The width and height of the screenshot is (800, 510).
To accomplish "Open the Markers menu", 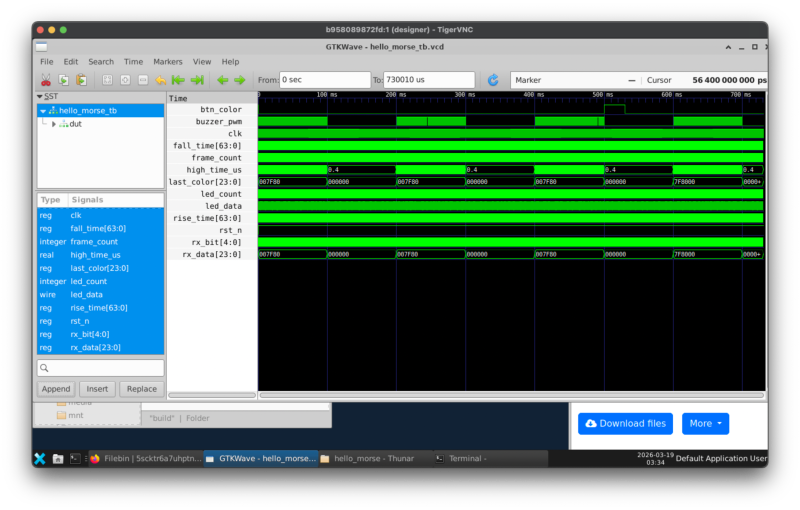I will 167,62.
